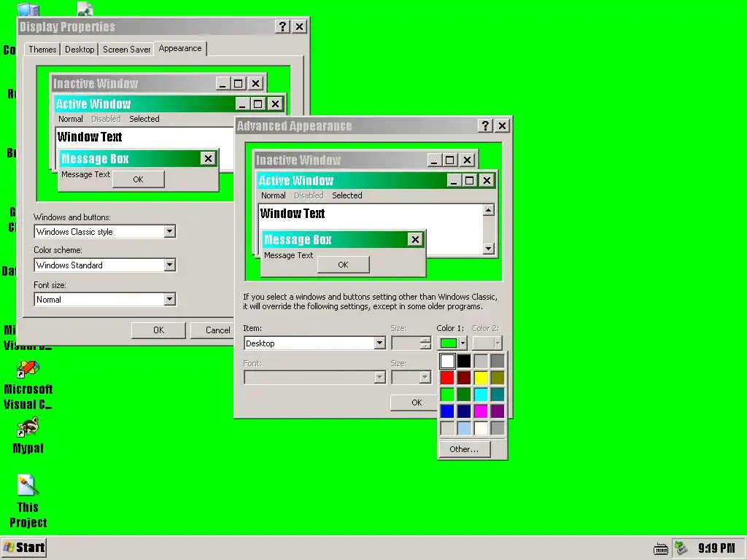Pick the pale blue color swatch
Viewport: 747px width, 560px height.
pos(464,427)
